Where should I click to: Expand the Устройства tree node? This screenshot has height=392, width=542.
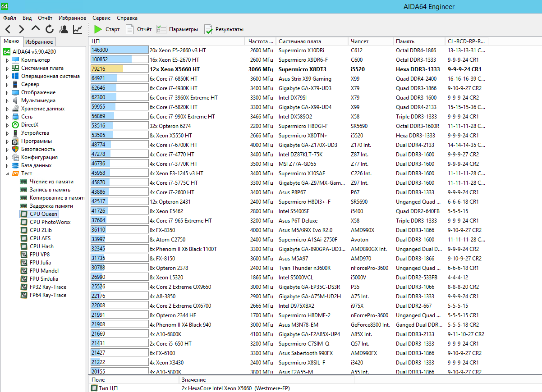[7, 133]
